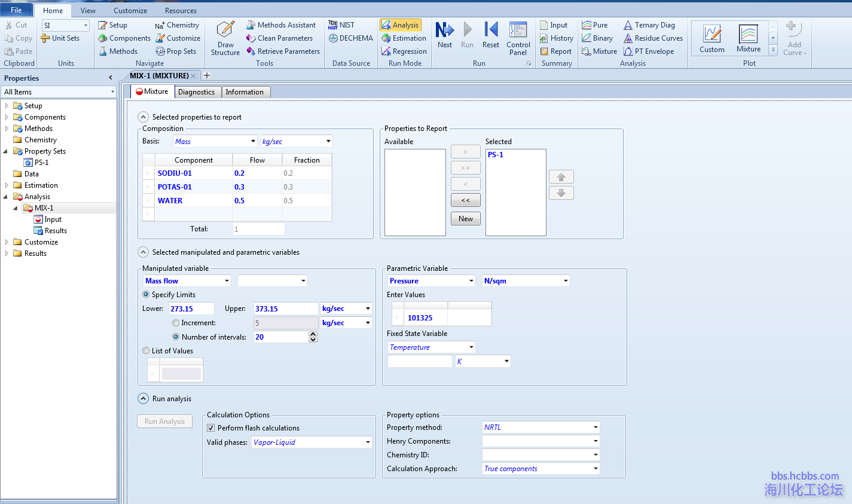Open the N/sqm units dropdown
Viewport: 852px width, 504px height.
click(x=526, y=281)
